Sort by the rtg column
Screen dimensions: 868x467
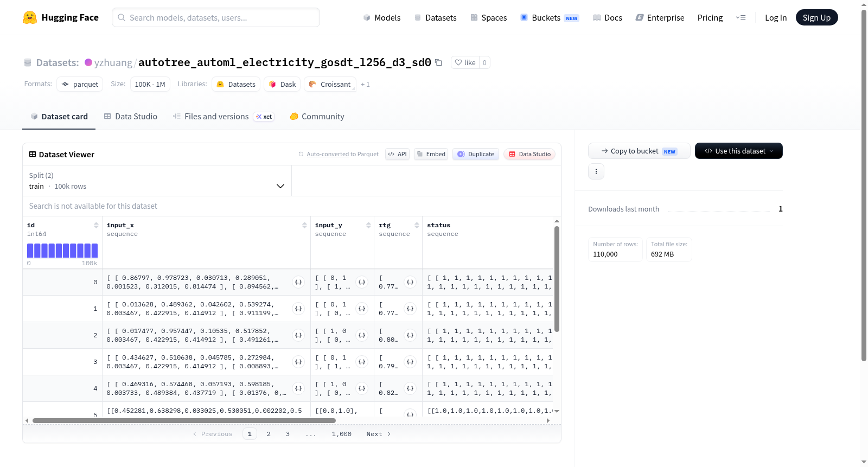click(417, 225)
